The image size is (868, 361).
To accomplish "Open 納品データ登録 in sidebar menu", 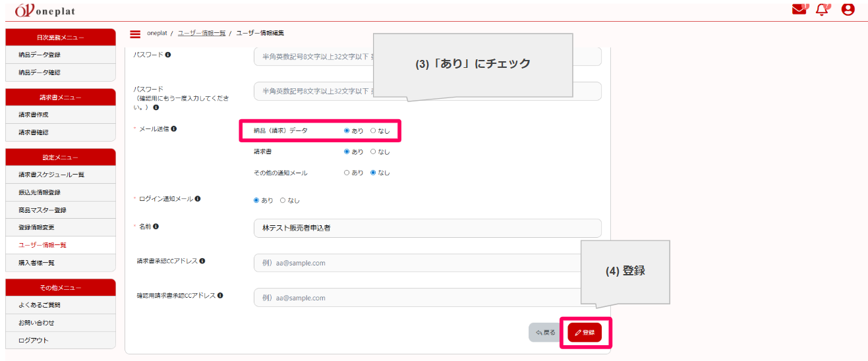I will coord(40,55).
